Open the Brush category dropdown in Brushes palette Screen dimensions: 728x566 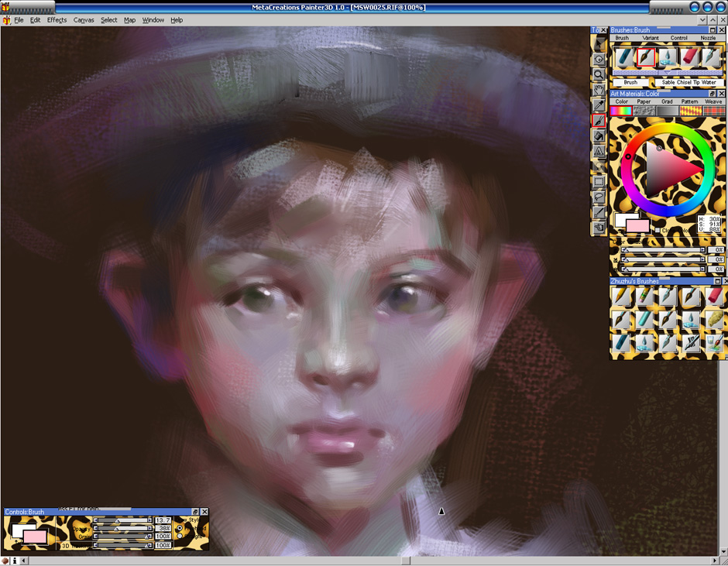click(x=630, y=82)
